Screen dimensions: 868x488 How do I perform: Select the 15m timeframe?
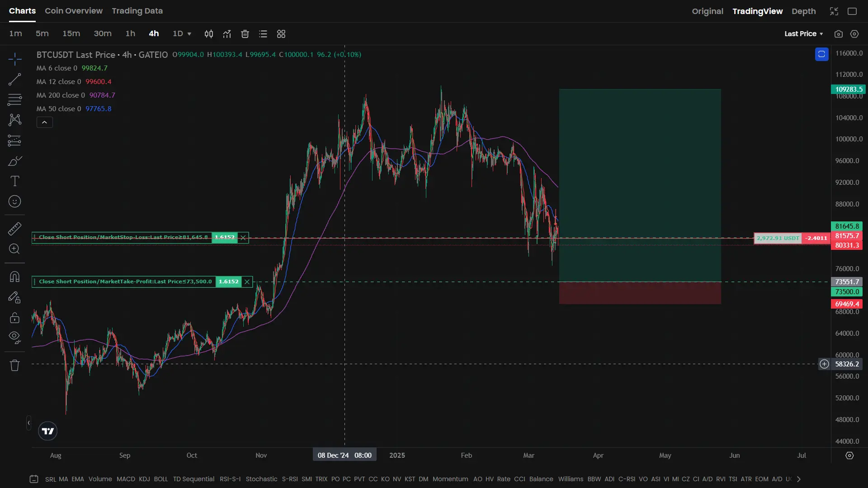coord(71,34)
